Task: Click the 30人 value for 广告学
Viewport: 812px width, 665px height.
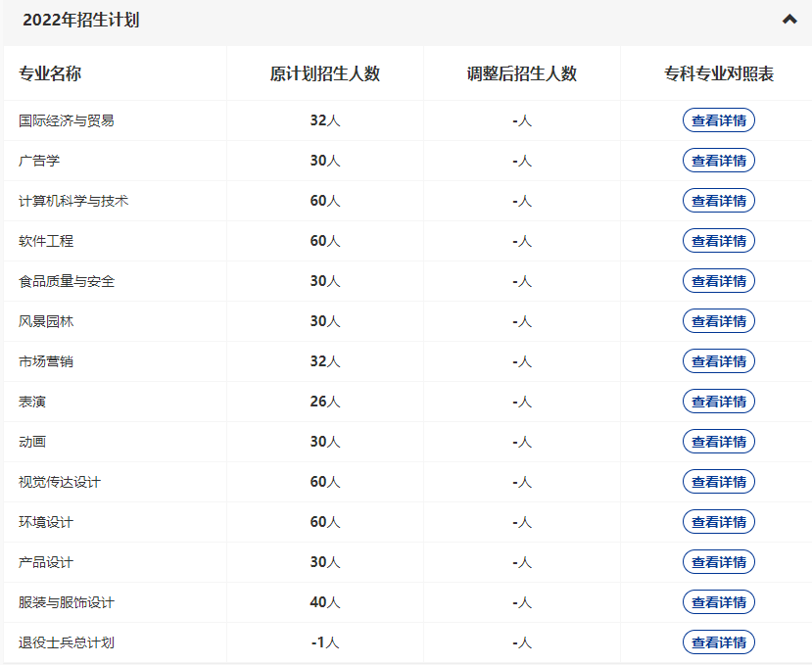Action: [325, 161]
